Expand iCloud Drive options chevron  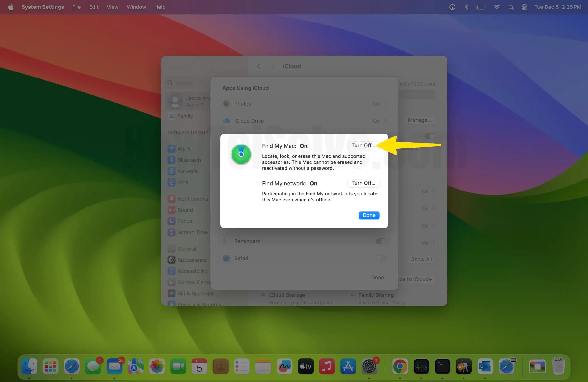[385, 121]
